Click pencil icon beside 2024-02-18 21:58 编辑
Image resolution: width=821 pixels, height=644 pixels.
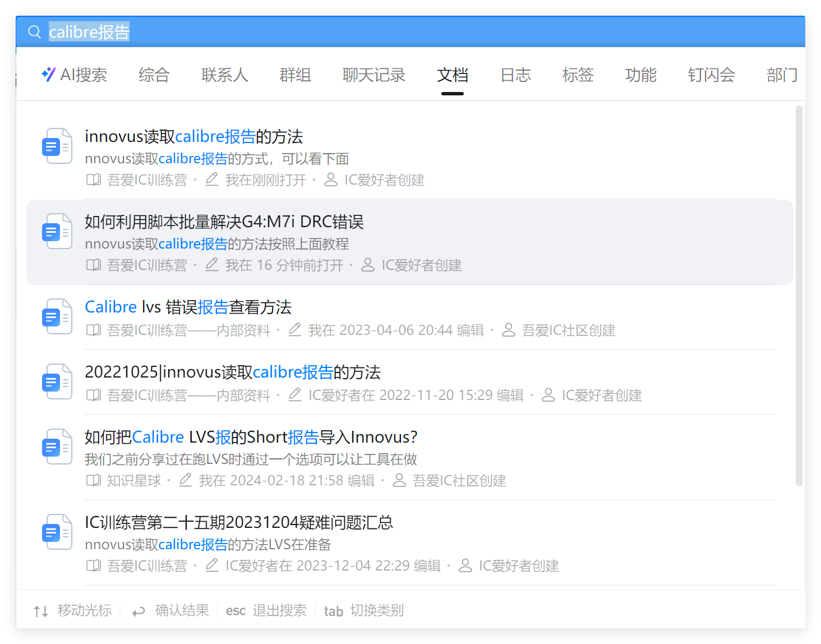186,480
